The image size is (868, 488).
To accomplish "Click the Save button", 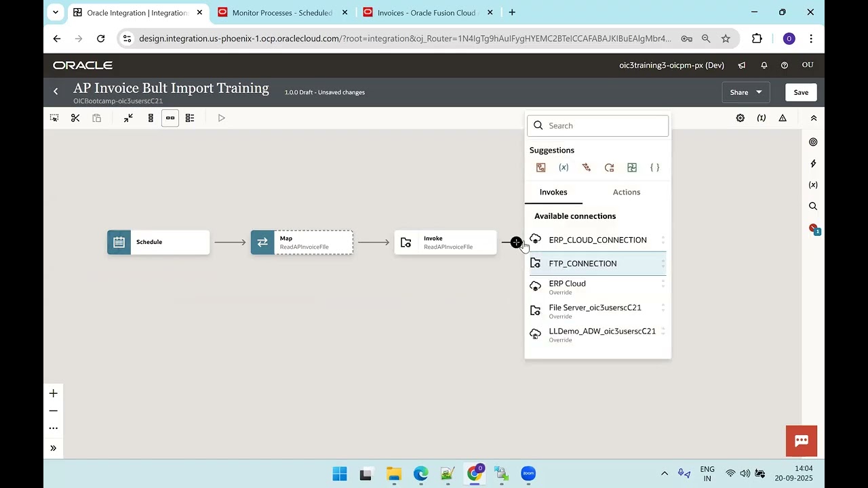I will tap(801, 92).
